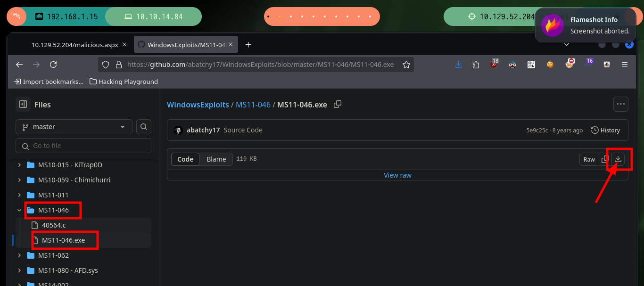
Task: Close the WindowsExploits GitHub tab
Action: [231, 44]
